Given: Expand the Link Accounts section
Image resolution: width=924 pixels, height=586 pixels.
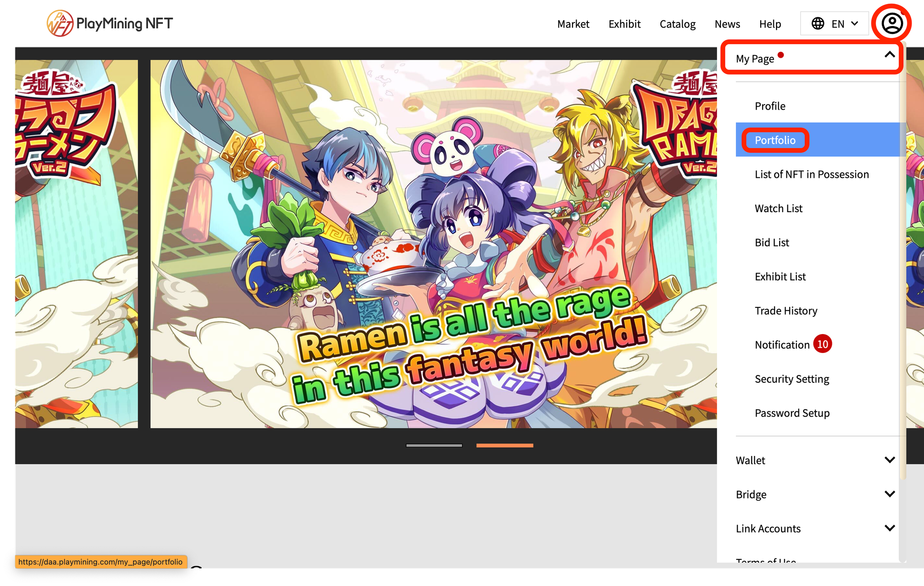Looking at the screenshot, I should pos(889,528).
